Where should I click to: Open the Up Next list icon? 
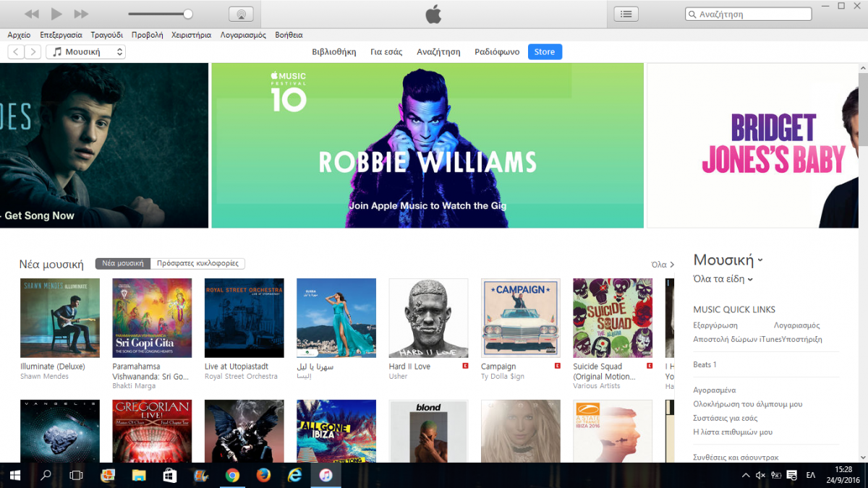click(626, 14)
